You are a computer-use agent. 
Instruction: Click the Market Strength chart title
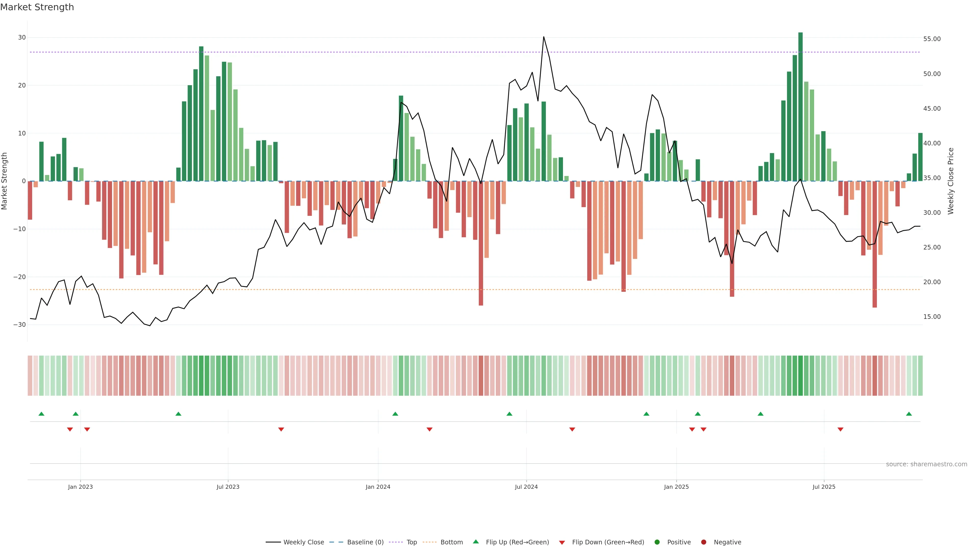[37, 7]
